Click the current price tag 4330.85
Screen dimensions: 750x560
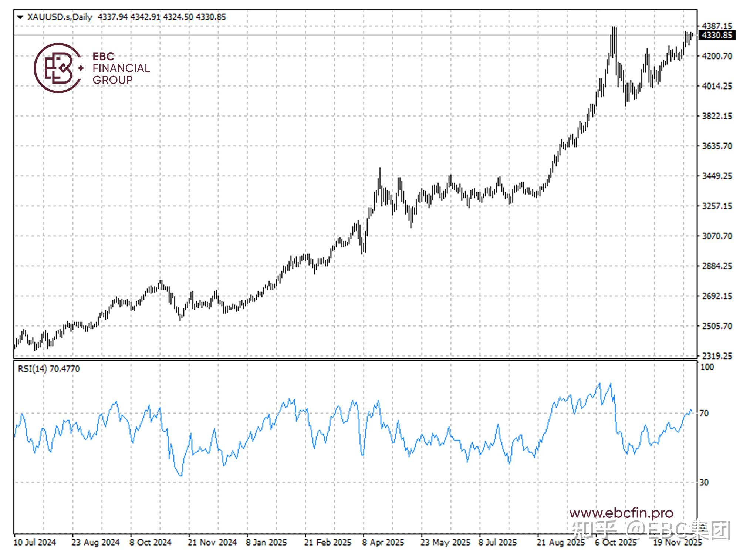[716, 35]
